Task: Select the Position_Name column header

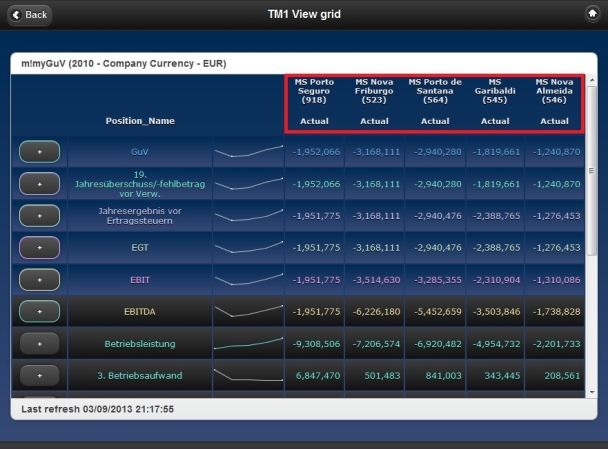Action: [140, 121]
